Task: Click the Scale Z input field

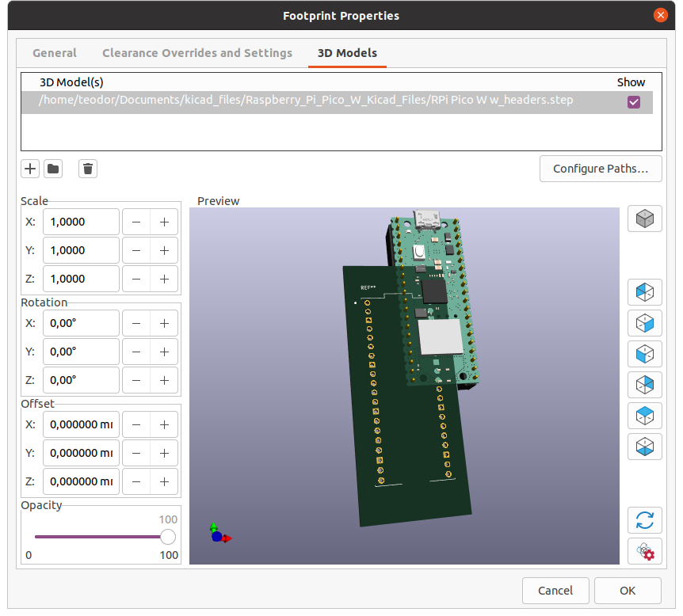Action: 81,279
